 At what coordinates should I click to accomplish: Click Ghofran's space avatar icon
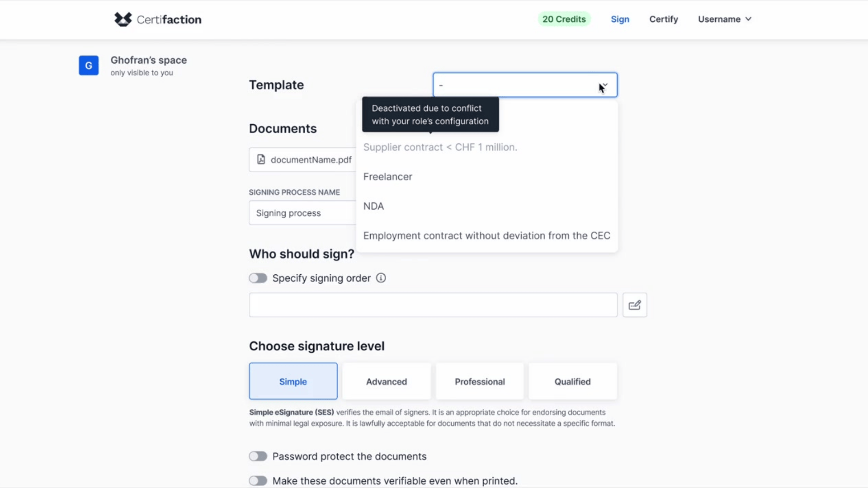click(88, 65)
